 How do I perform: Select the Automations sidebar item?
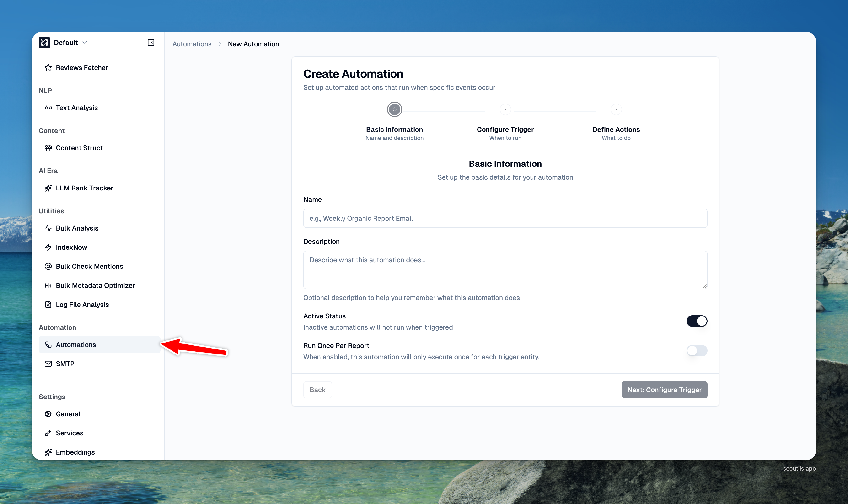(76, 345)
